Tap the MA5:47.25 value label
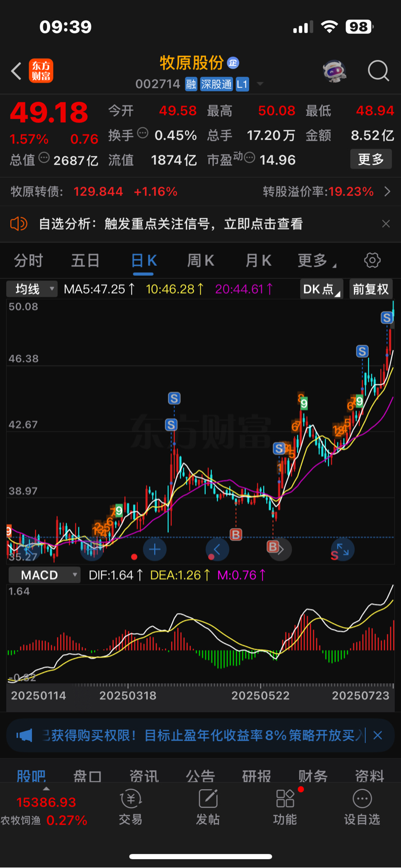This screenshot has width=401, height=868. click(99, 289)
